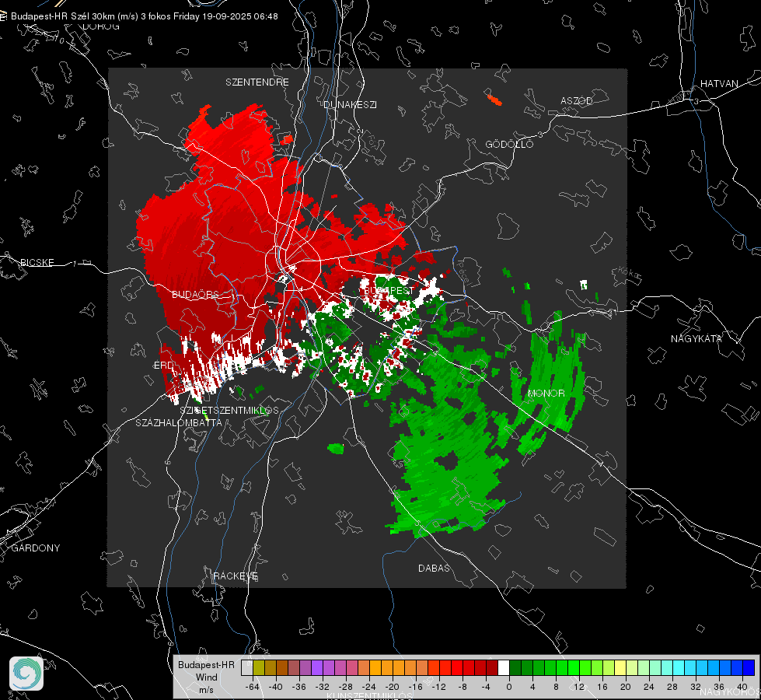This screenshot has width=761, height=700.
Task: Click the legend title Budapest-HR Wind m/s
Action: (x=206, y=677)
